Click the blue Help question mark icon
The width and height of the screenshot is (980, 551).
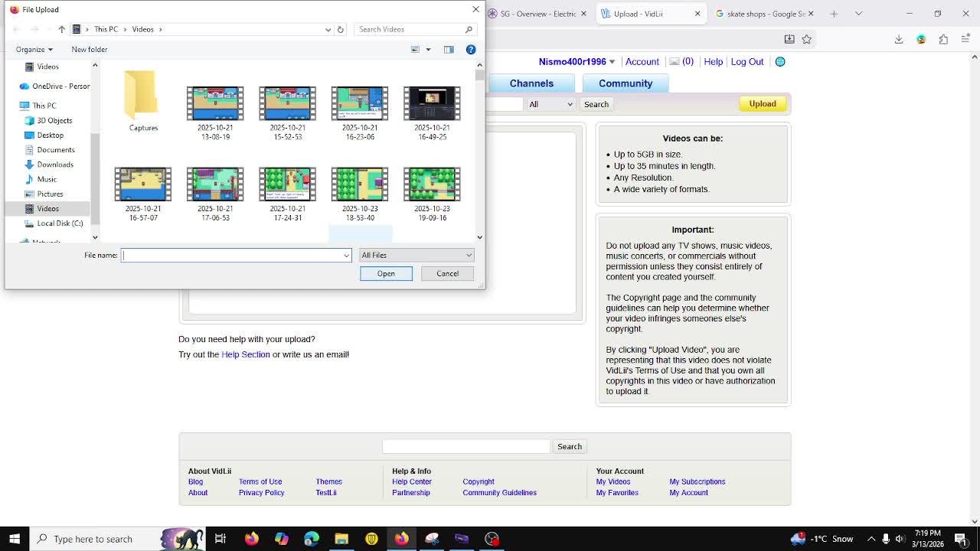471,49
